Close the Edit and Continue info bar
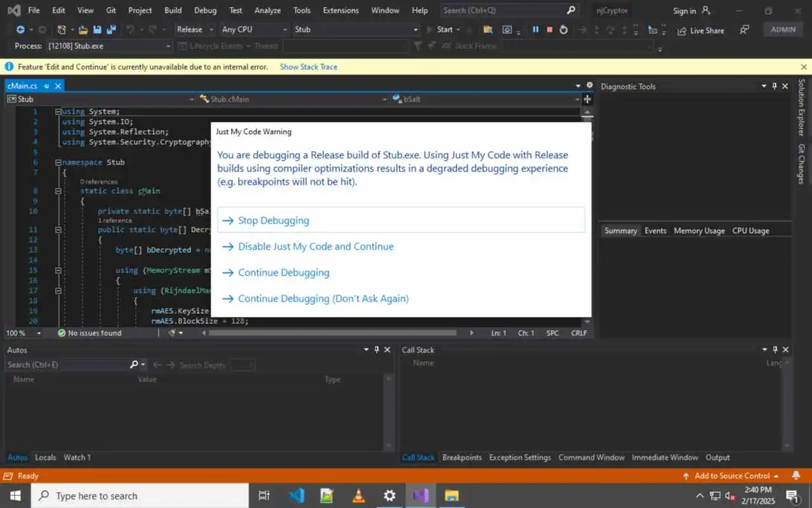The image size is (812, 508). 804,67
